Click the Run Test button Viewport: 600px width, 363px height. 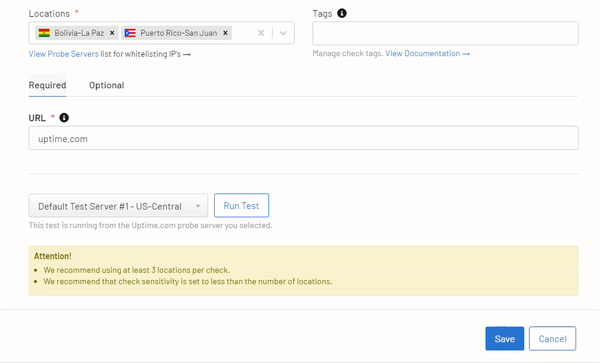pyautogui.click(x=241, y=205)
